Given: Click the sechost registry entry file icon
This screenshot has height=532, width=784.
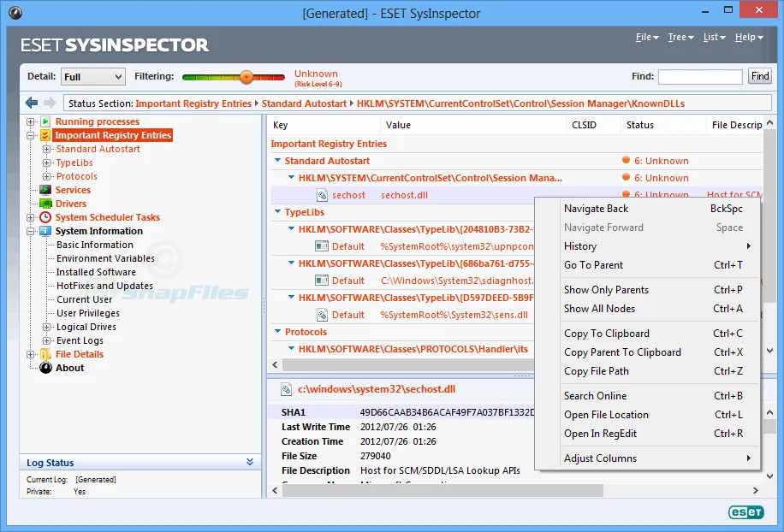Looking at the screenshot, I should click(322, 195).
